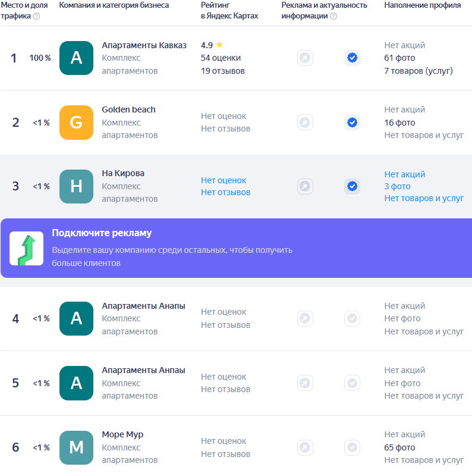Select company name Апартаменты Анпаы

pyautogui.click(x=143, y=370)
